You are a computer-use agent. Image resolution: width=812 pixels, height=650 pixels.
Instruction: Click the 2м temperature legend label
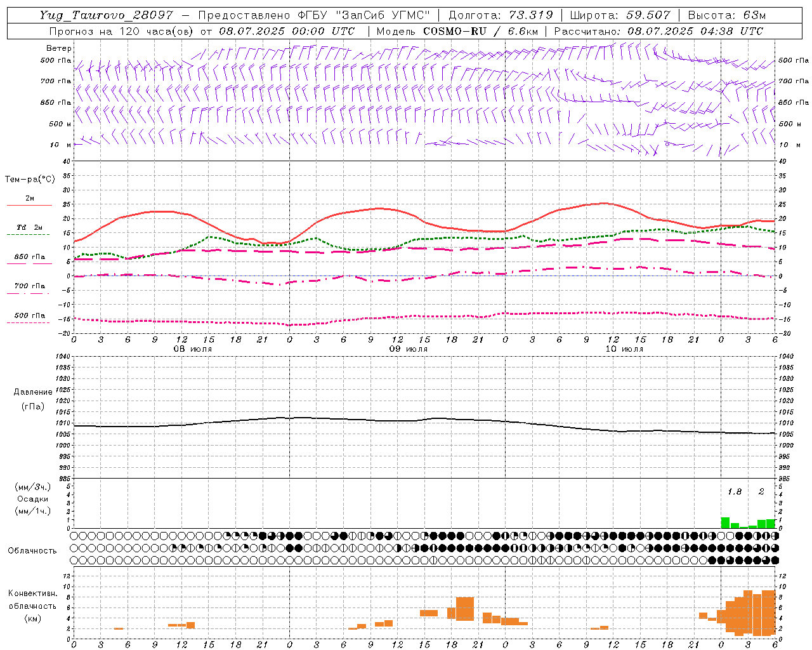pyautogui.click(x=30, y=199)
